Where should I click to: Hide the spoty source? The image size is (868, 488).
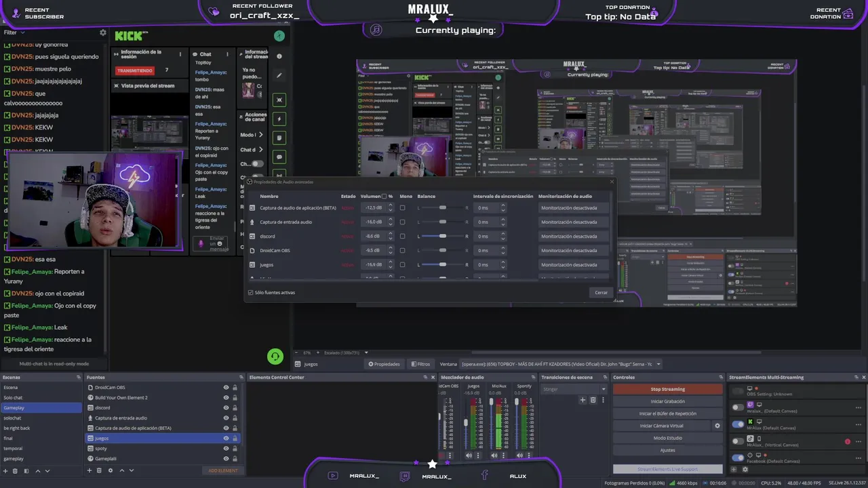click(x=226, y=449)
